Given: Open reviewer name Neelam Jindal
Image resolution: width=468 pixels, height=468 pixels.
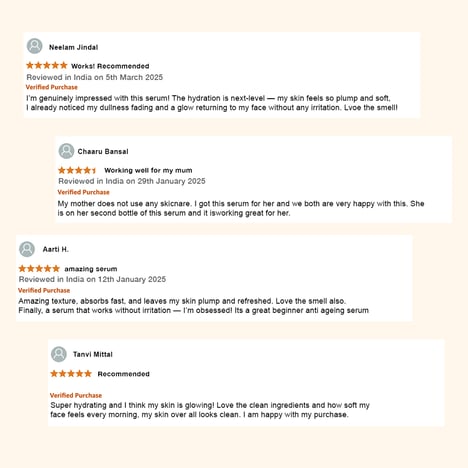Looking at the screenshot, I should [x=74, y=47].
